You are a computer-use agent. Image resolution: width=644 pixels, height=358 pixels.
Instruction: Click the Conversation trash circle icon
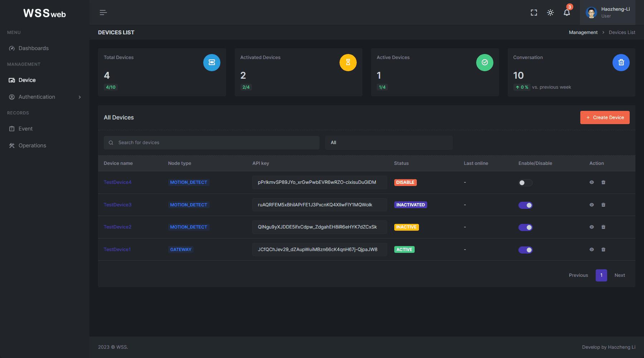[621, 63]
